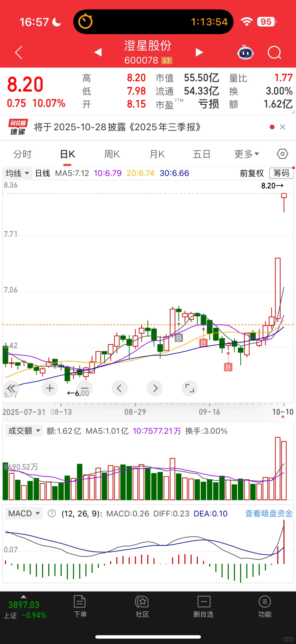Switch to 五日 tab

click(x=201, y=154)
